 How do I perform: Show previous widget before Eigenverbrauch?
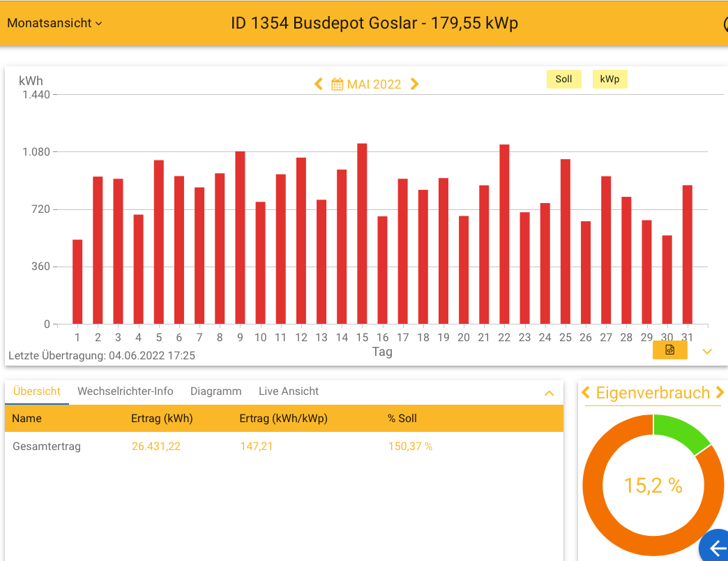(x=586, y=393)
